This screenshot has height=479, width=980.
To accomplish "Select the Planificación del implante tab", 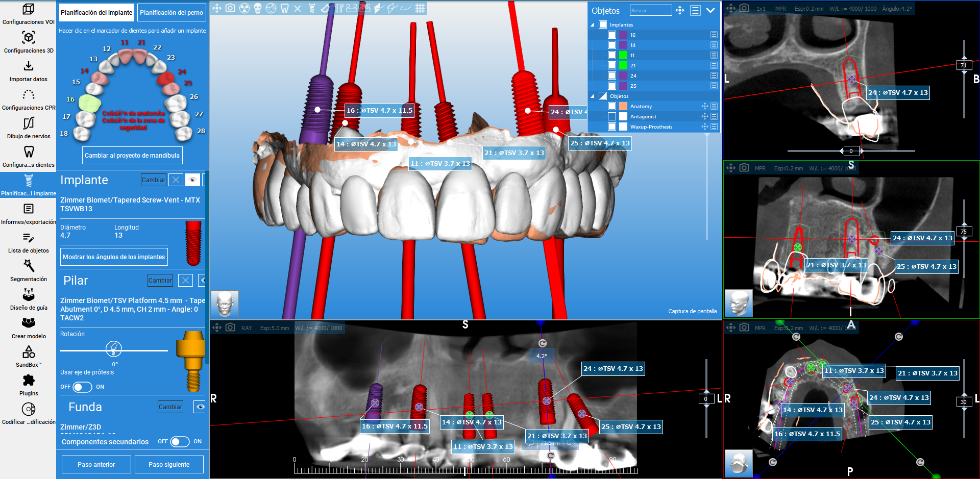I will pyautogui.click(x=96, y=13).
